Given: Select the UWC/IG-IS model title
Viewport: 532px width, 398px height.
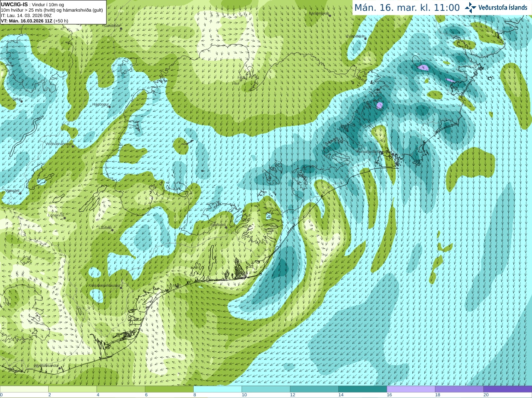Looking at the screenshot, I should coord(15,4).
